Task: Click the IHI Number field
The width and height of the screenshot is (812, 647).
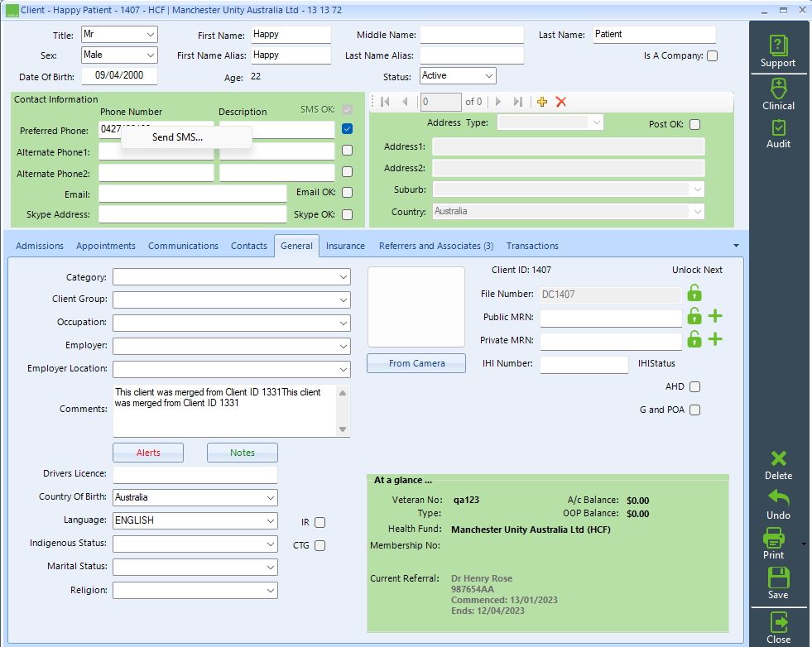Action: pyautogui.click(x=584, y=364)
